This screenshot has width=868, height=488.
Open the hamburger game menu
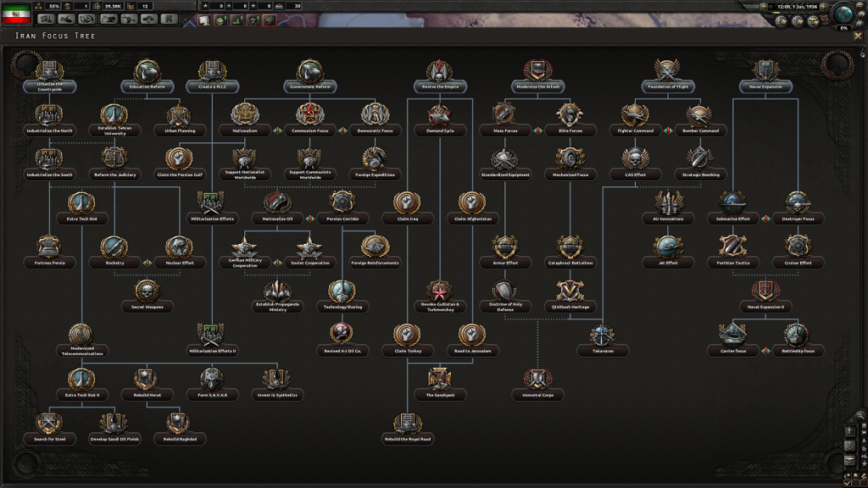coord(860,6)
